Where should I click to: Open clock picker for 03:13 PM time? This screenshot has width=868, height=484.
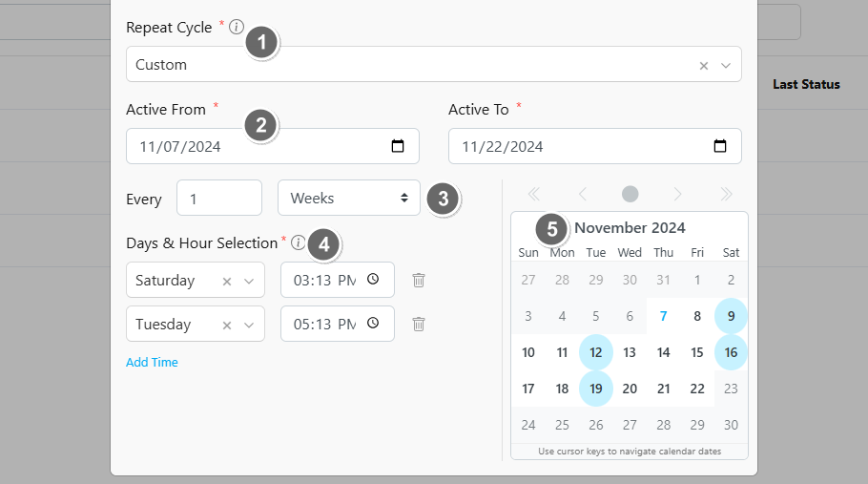click(x=373, y=280)
